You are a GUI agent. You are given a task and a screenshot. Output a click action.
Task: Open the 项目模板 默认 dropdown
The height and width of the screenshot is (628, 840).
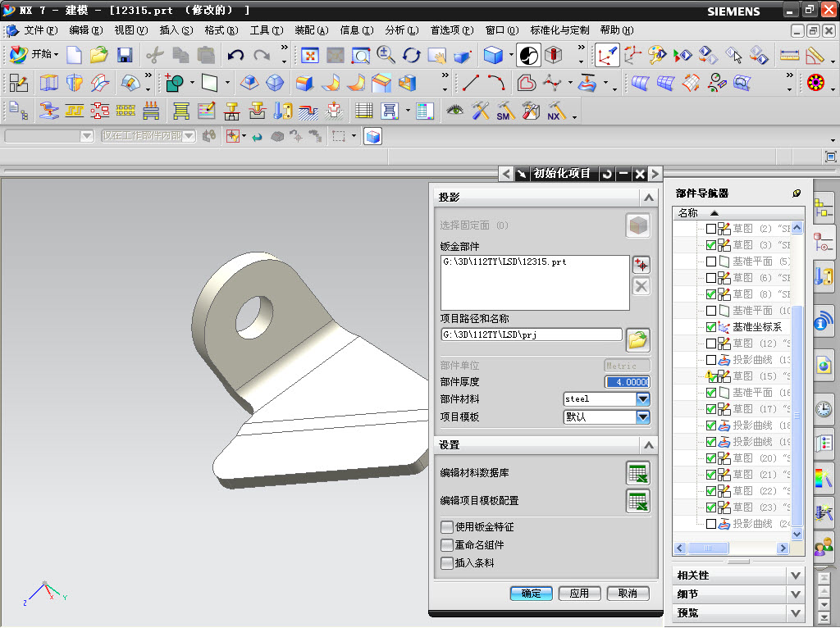(643, 417)
